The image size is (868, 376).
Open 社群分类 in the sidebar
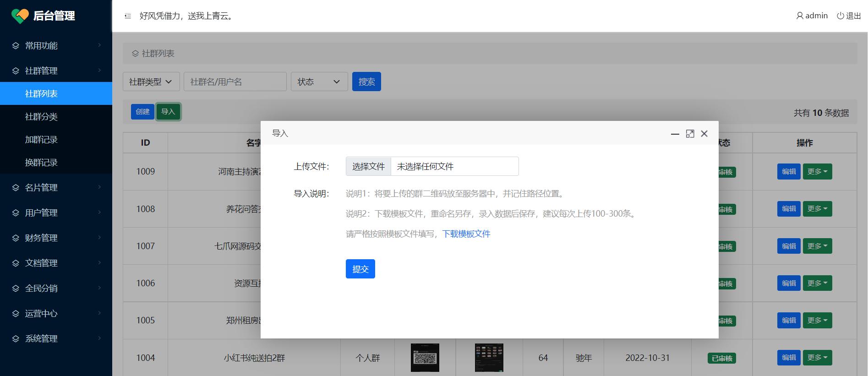point(41,117)
